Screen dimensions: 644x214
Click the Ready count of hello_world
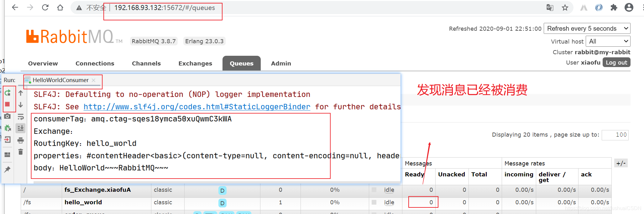click(431, 202)
